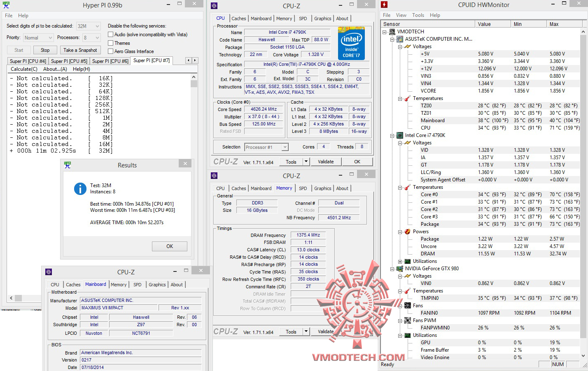Image resolution: width=588 pixels, height=371 pixels.
Task: Click the title icon of the CPU-Z memory window
Action: click(214, 176)
